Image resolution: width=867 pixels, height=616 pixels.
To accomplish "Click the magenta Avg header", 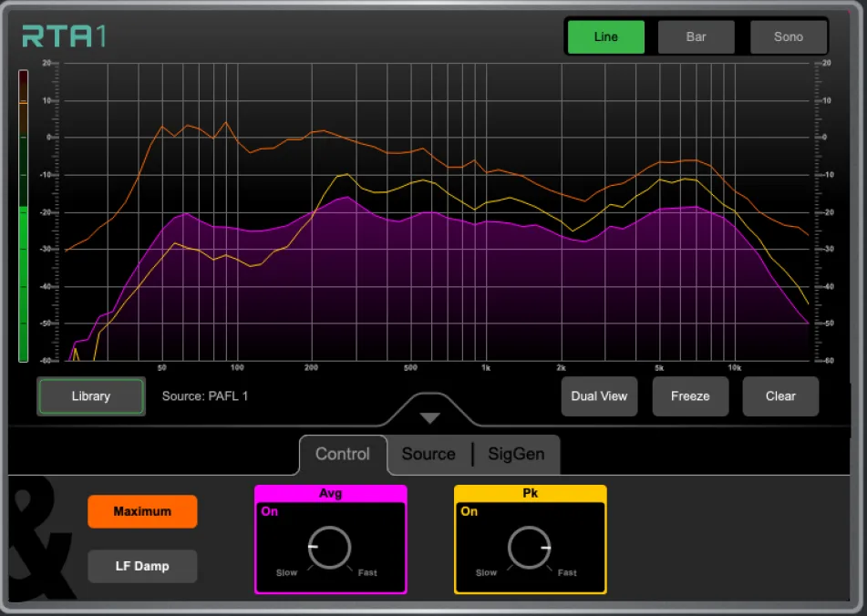I will coord(331,493).
